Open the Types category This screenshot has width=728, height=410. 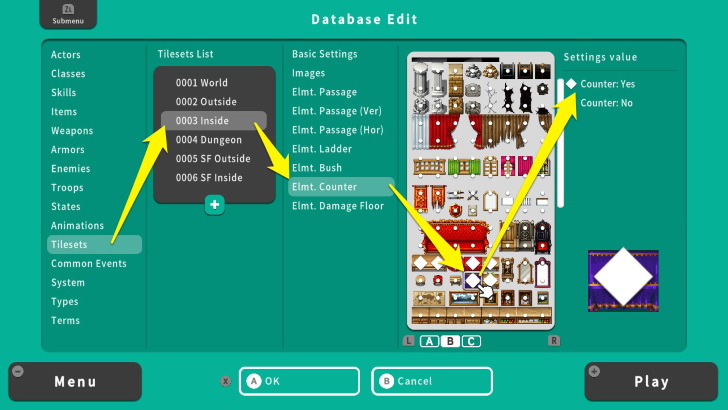(65, 302)
